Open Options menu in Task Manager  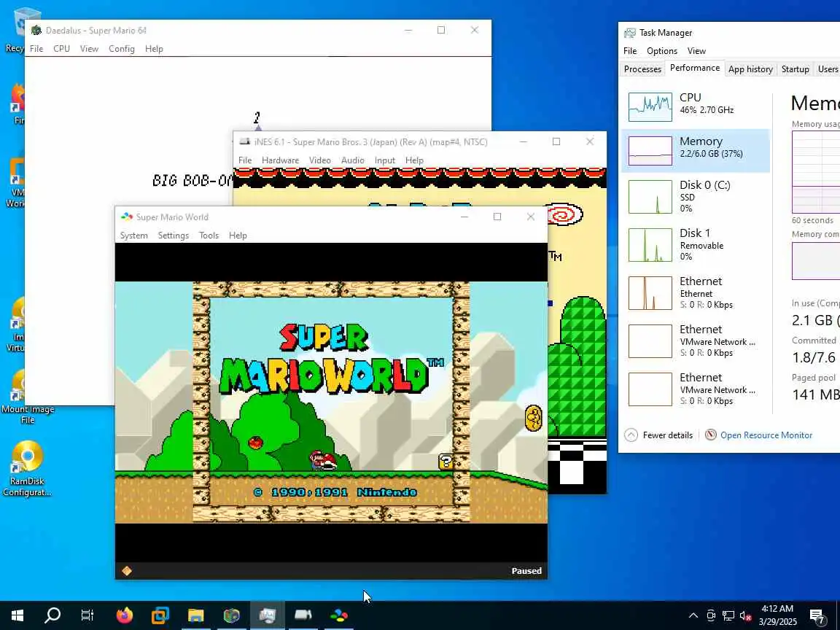(661, 51)
